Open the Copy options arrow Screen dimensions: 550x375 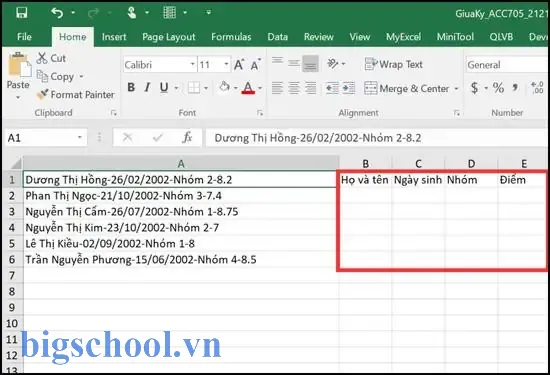pos(81,76)
